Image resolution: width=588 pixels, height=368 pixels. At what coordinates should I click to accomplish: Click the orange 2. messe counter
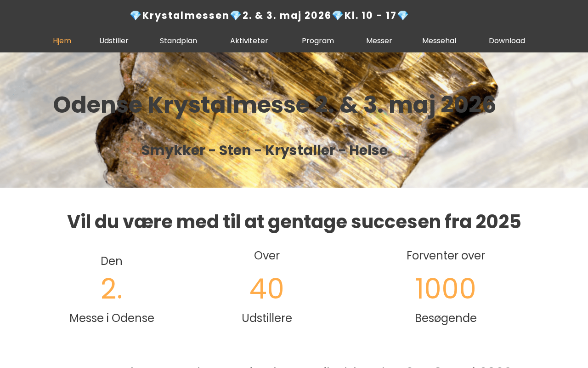click(112, 289)
